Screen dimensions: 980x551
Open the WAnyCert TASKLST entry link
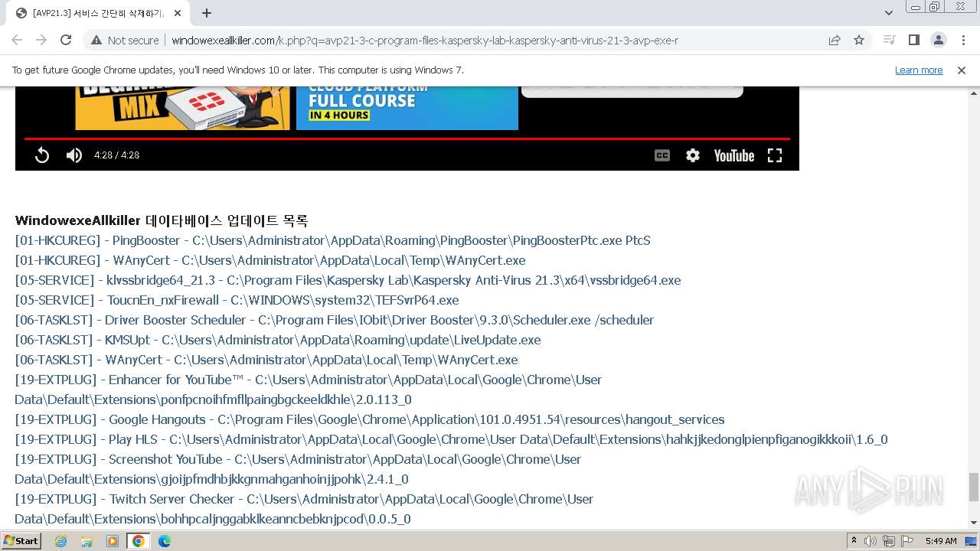(x=266, y=360)
